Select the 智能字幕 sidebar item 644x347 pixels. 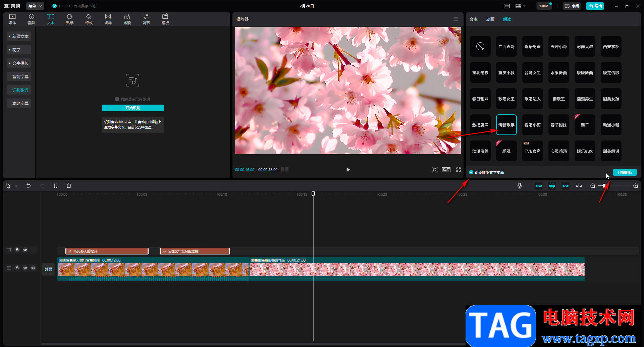tap(19, 76)
